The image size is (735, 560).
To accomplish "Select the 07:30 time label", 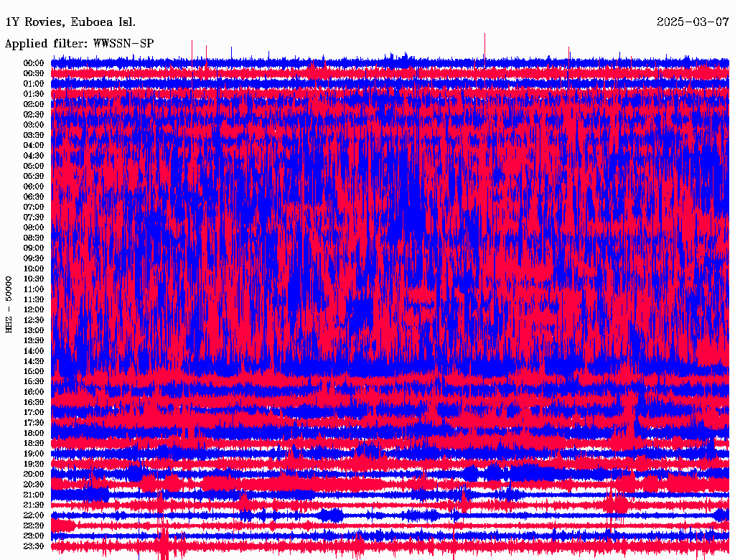I will [x=34, y=217].
